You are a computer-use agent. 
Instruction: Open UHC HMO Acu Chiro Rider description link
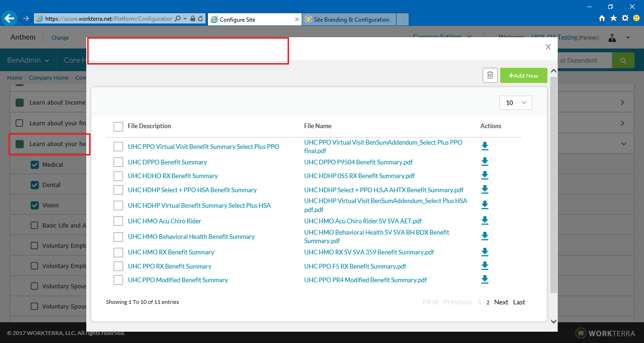tap(165, 221)
